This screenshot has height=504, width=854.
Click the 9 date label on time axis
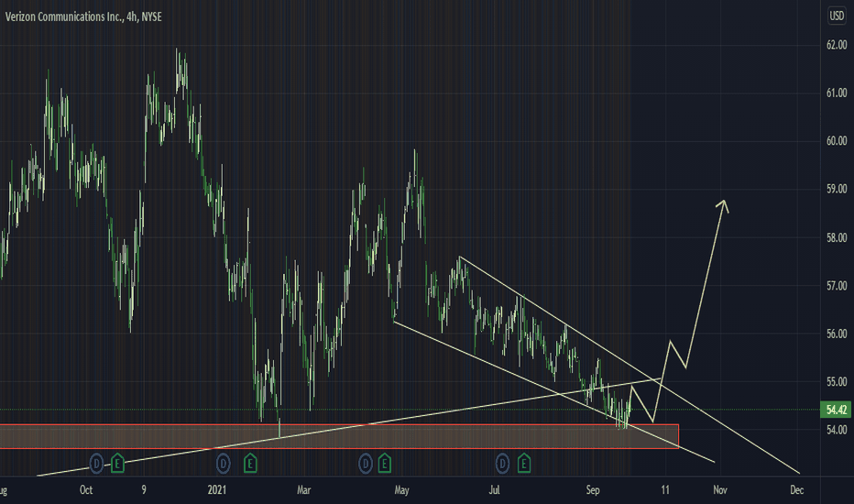(144, 490)
